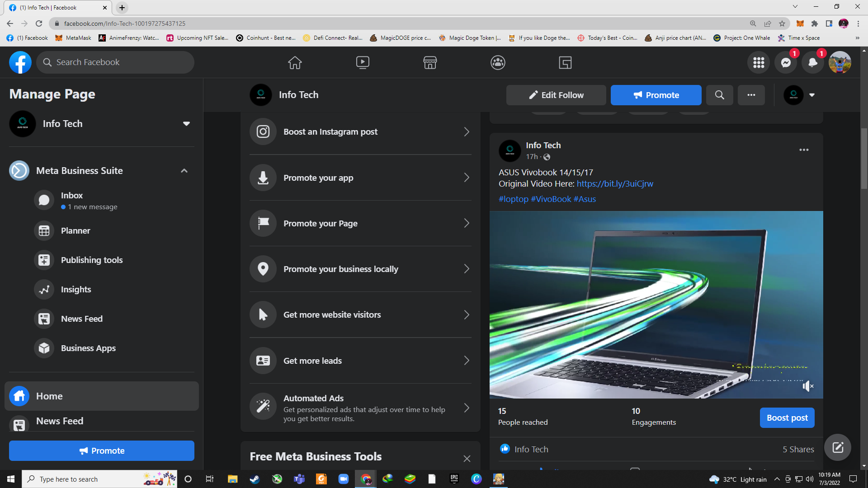Expand the Info Tech page switcher dropdown
Screen dimensions: 868x488
[x=186, y=124]
